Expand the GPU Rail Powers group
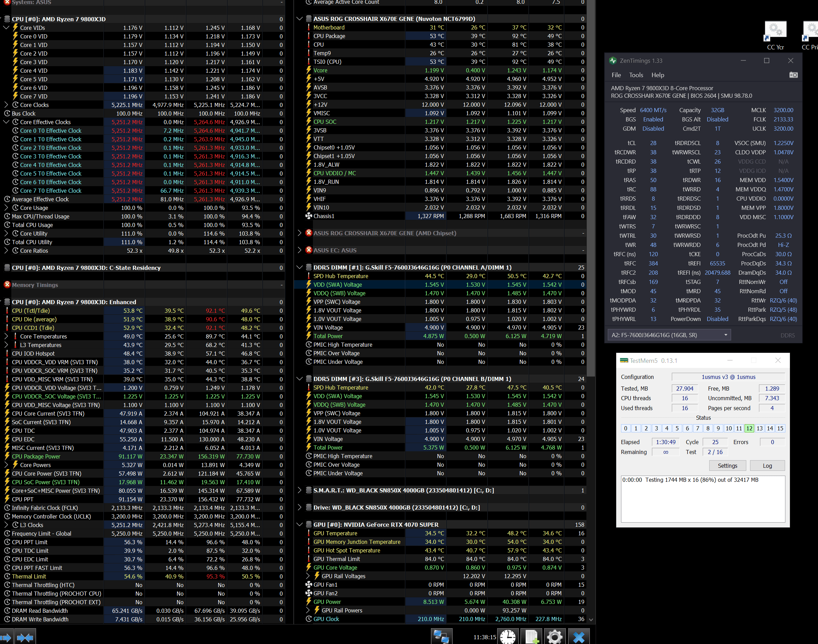Image resolution: width=818 pixels, height=644 pixels. click(x=308, y=610)
